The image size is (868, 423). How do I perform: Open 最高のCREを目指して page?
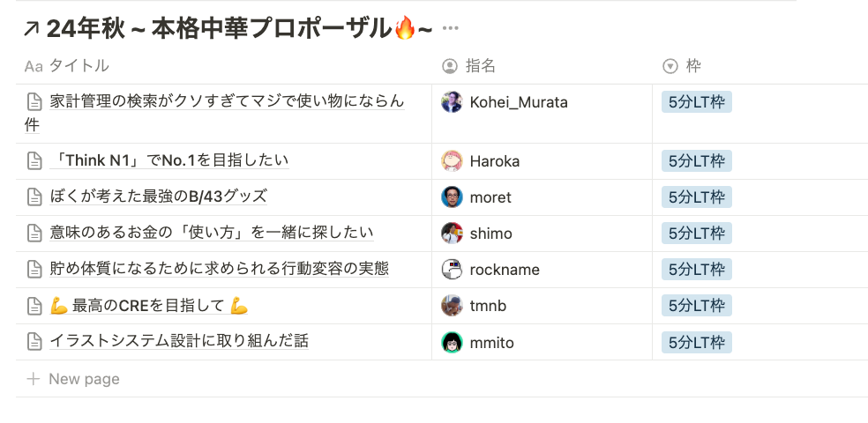point(148,306)
